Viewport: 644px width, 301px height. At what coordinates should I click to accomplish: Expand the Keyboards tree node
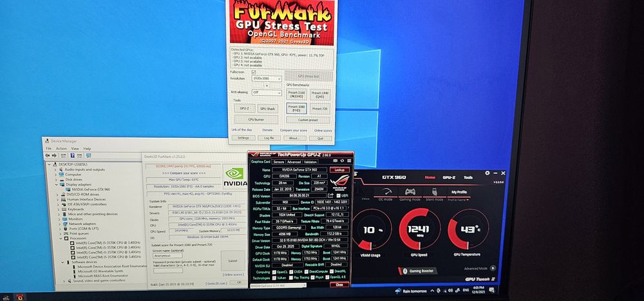tap(57, 209)
